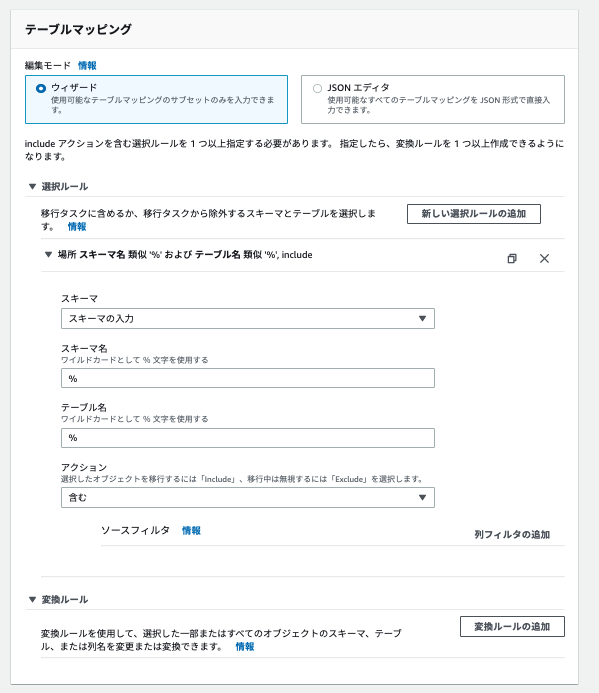Open the スキーマの入力 dropdown
This screenshot has width=599, height=693.
(248, 319)
